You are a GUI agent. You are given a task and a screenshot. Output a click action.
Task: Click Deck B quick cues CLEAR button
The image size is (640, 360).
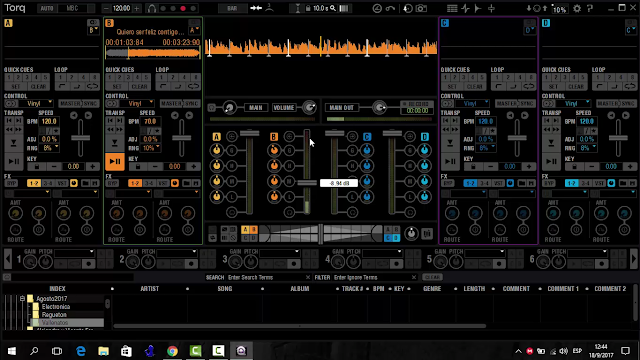coord(140,86)
